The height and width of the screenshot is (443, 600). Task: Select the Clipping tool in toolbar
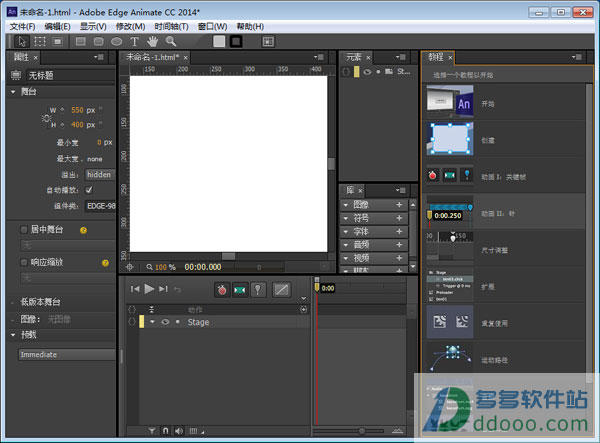pos(58,41)
